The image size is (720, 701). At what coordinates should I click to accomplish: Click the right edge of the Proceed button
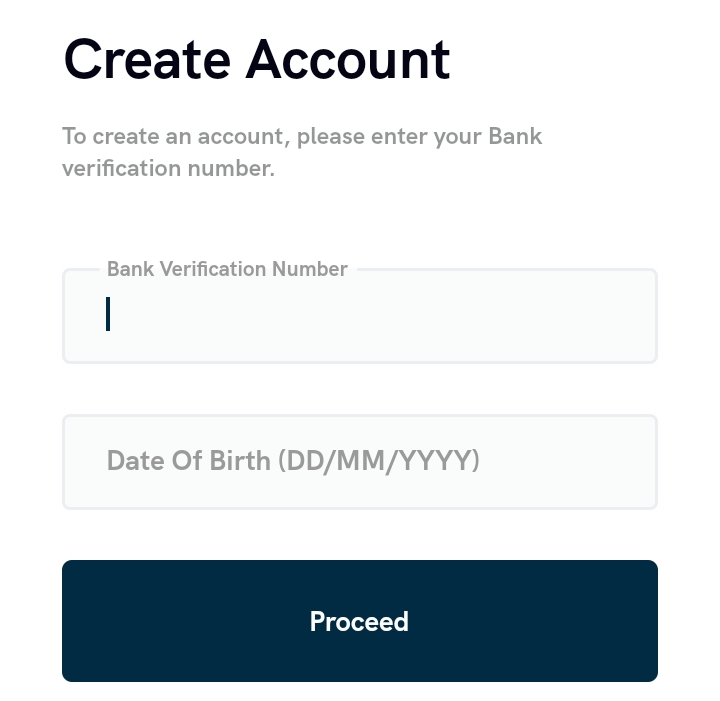[640, 621]
